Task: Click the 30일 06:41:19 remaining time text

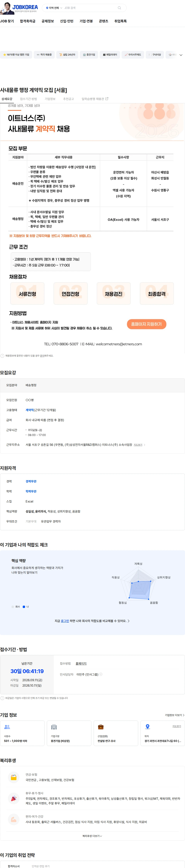Action: pyautogui.click(x=27, y=671)
